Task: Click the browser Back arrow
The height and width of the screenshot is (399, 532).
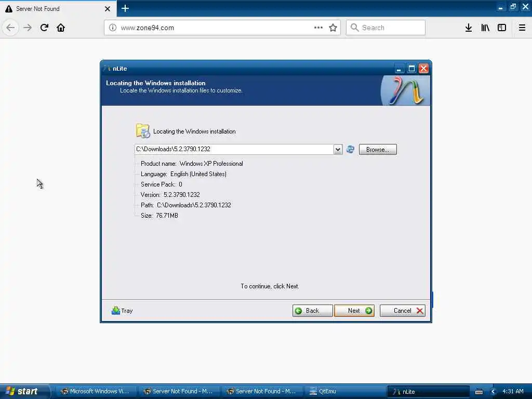Action: pyautogui.click(x=10, y=28)
